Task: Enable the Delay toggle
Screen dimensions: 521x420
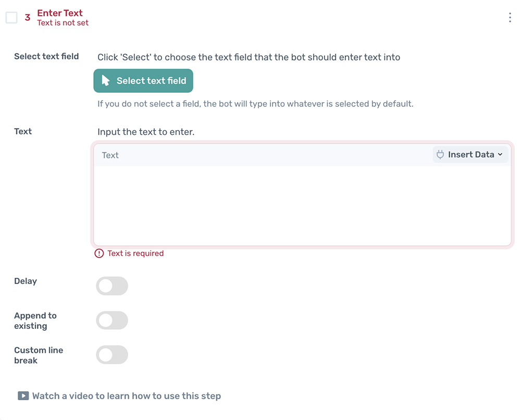Action: [x=111, y=286]
